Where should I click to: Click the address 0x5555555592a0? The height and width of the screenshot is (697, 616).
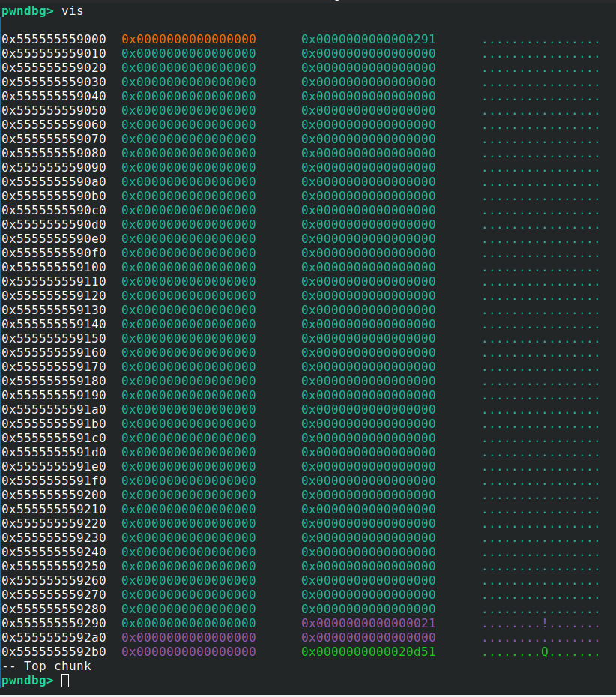pos(54,638)
